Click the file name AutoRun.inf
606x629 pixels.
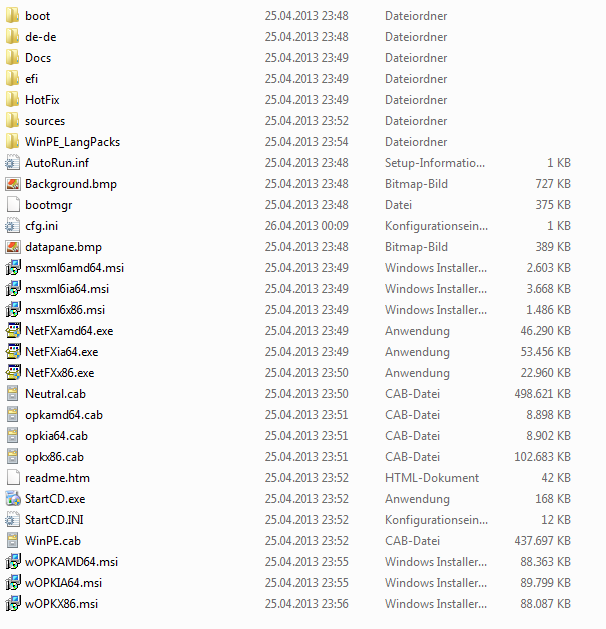pyautogui.click(x=57, y=162)
